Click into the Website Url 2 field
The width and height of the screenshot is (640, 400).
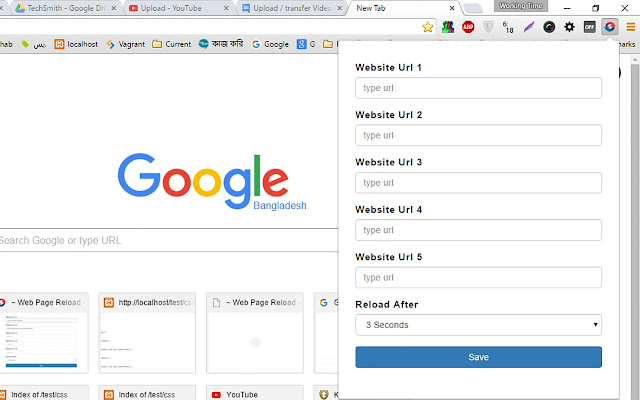pos(478,135)
